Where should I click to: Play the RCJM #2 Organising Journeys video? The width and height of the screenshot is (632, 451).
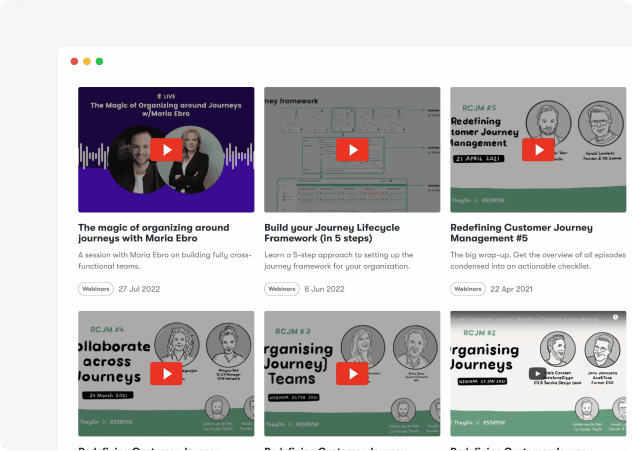point(537,373)
